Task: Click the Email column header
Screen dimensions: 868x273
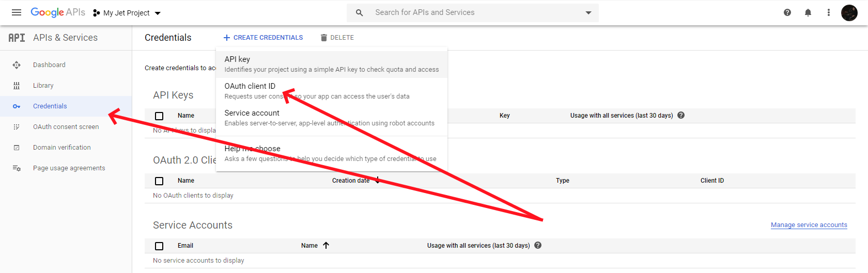Action: [x=185, y=246]
